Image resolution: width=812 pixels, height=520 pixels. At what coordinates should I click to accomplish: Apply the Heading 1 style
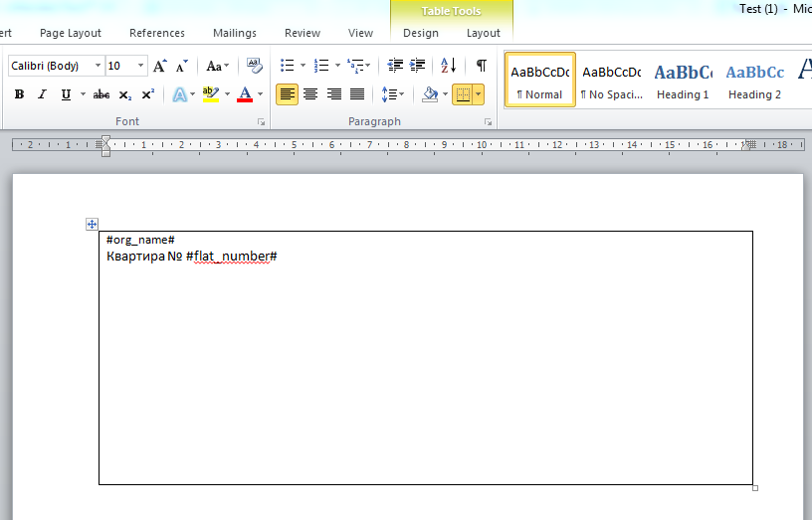point(683,80)
